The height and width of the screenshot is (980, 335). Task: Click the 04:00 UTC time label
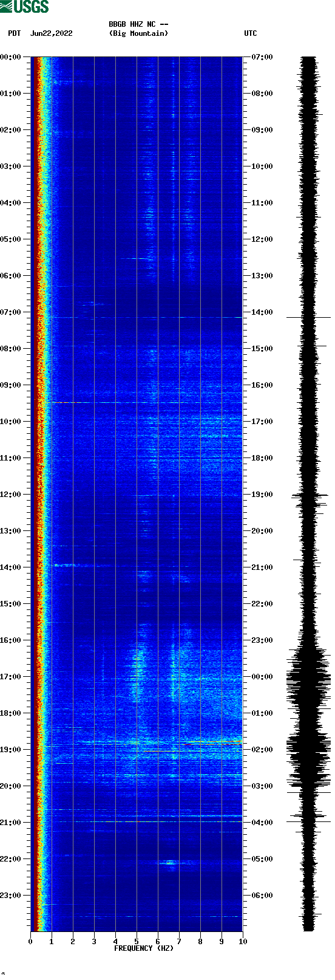[262, 823]
